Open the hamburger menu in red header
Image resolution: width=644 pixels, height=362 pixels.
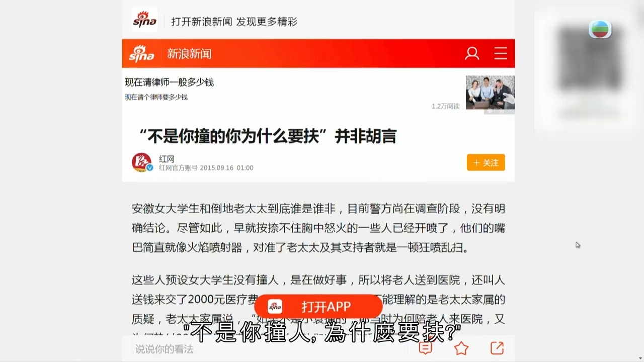tap(501, 53)
